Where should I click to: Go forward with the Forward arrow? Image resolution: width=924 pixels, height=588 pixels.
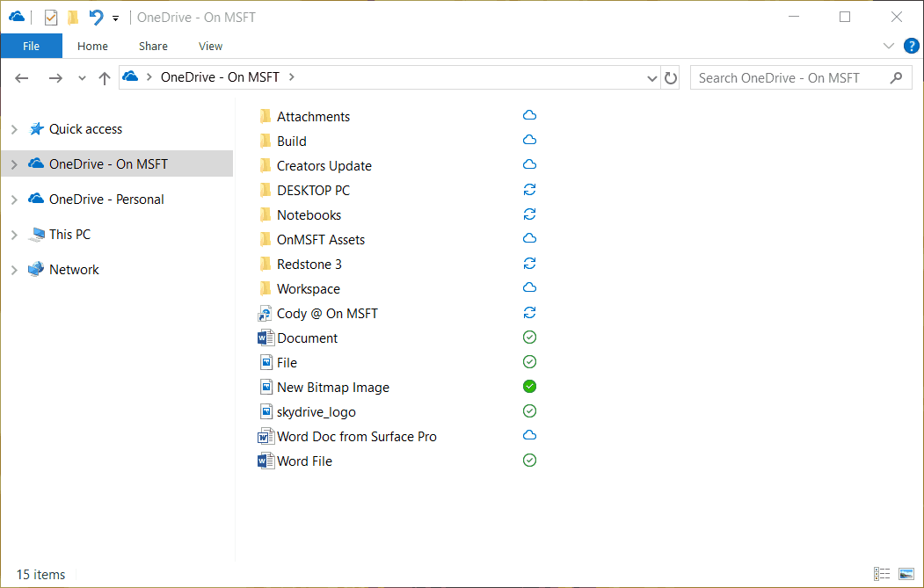click(x=55, y=77)
